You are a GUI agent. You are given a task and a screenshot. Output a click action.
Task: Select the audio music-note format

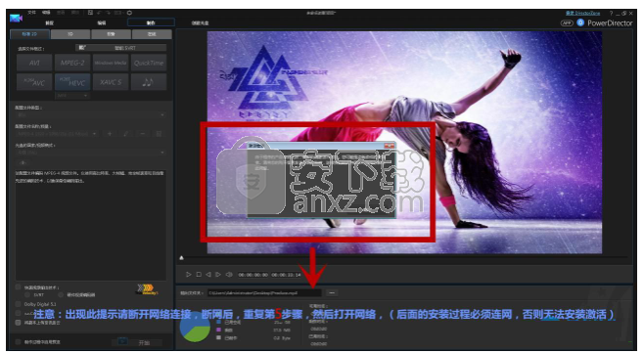(149, 82)
